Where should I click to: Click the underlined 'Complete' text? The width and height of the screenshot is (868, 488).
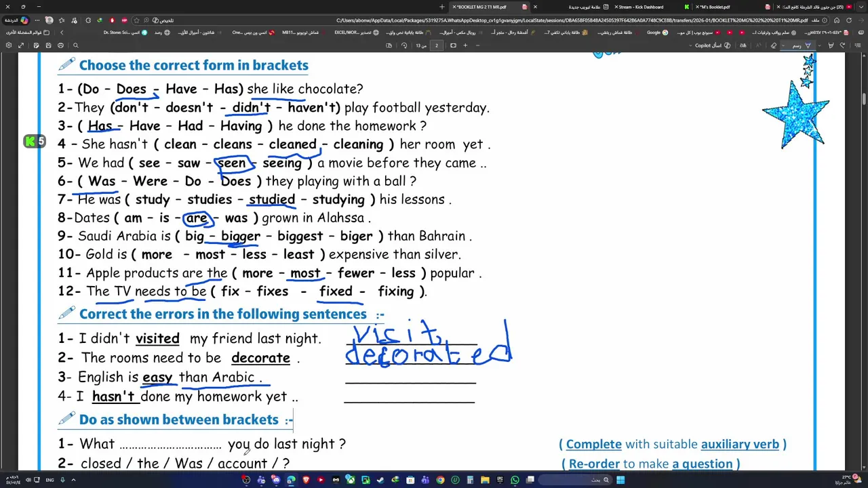tap(593, 444)
